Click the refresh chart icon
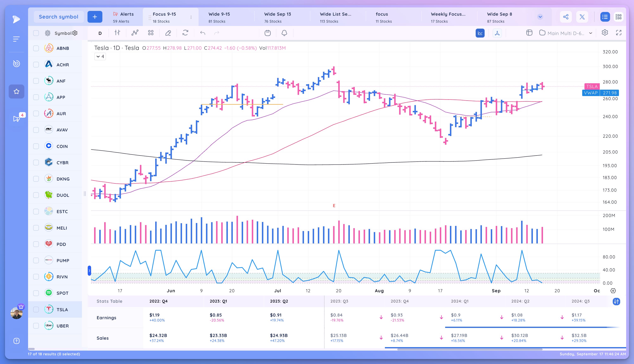Viewport: 634px width, 364px height. pos(185,33)
